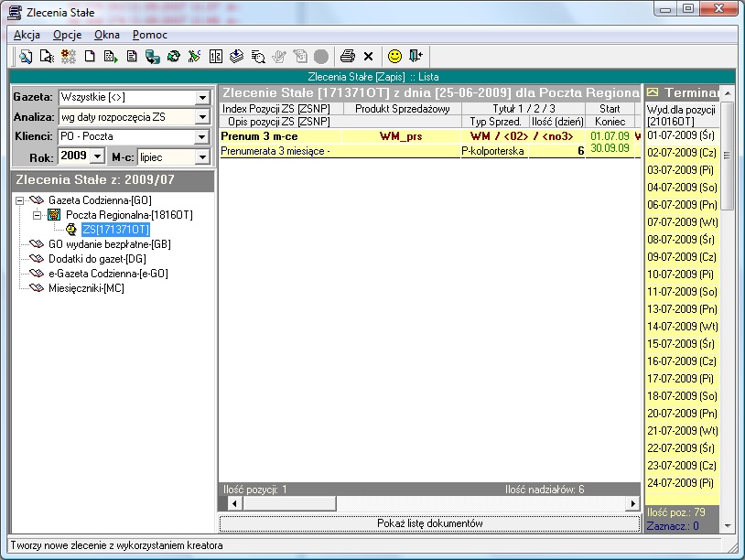
Task: Click the 'Ilość pozycji: 1' footer text
Action: click(255, 490)
